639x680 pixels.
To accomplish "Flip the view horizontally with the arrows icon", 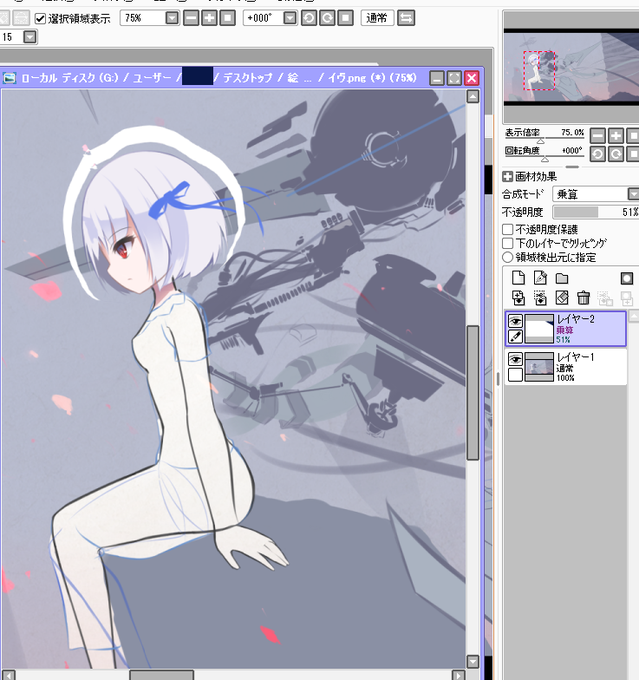I will tap(406, 18).
